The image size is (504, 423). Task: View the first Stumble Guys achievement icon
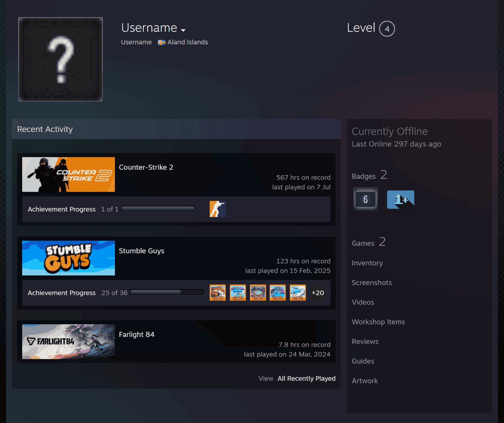coord(218,292)
